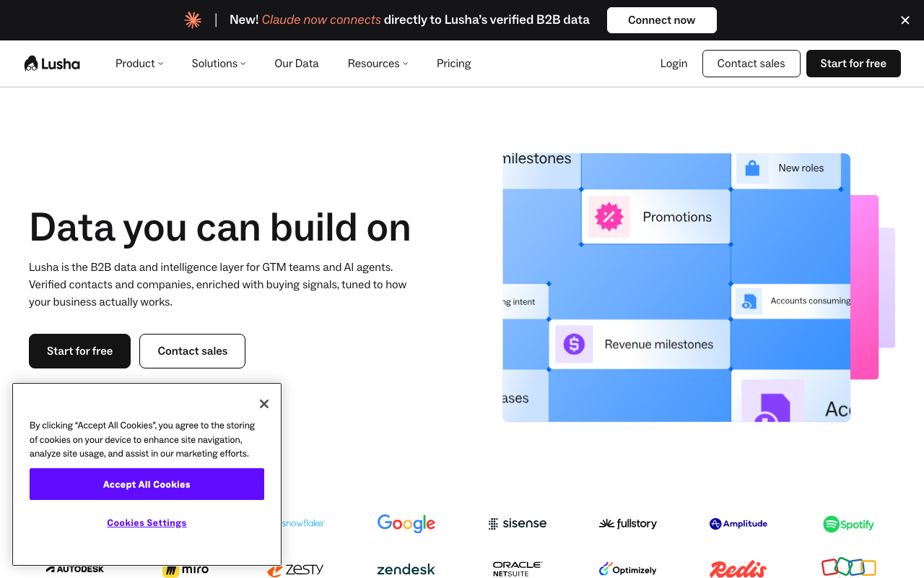Viewport: 924px width, 578px height.
Task: Click the Optimizely logo
Action: [x=628, y=569]
